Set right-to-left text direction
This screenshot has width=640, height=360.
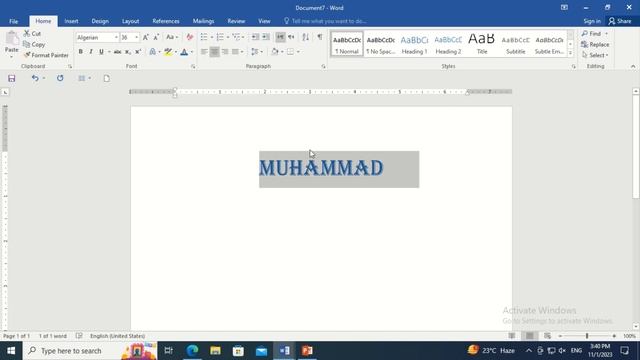[x=291, y=37]
